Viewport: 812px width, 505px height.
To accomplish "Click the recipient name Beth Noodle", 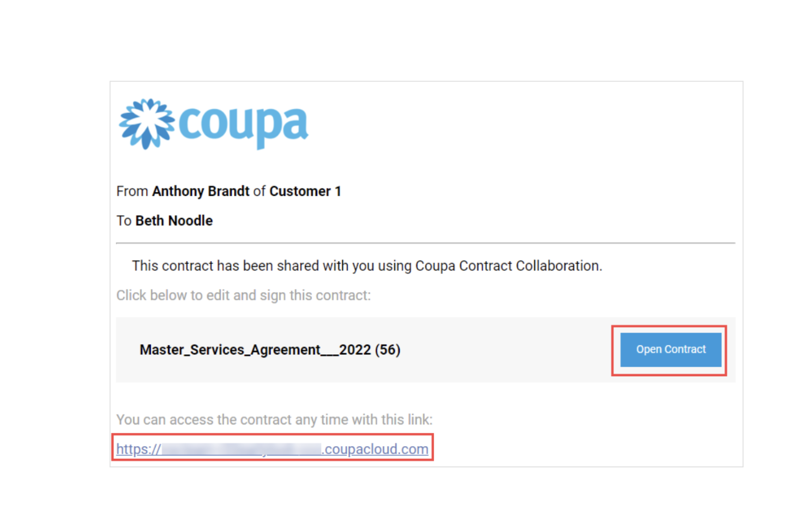I will (174, 220).
